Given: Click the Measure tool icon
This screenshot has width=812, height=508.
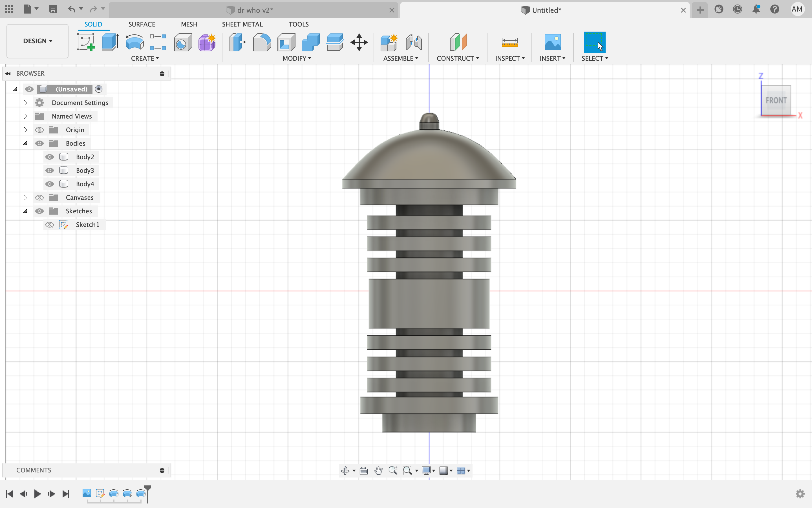Looking at the screenshot, I should [x=509, y=42].
